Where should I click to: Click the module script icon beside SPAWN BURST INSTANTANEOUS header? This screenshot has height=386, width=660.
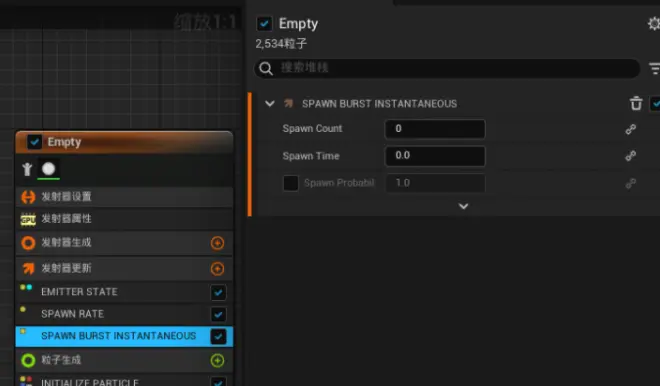[x=289, y=103]
